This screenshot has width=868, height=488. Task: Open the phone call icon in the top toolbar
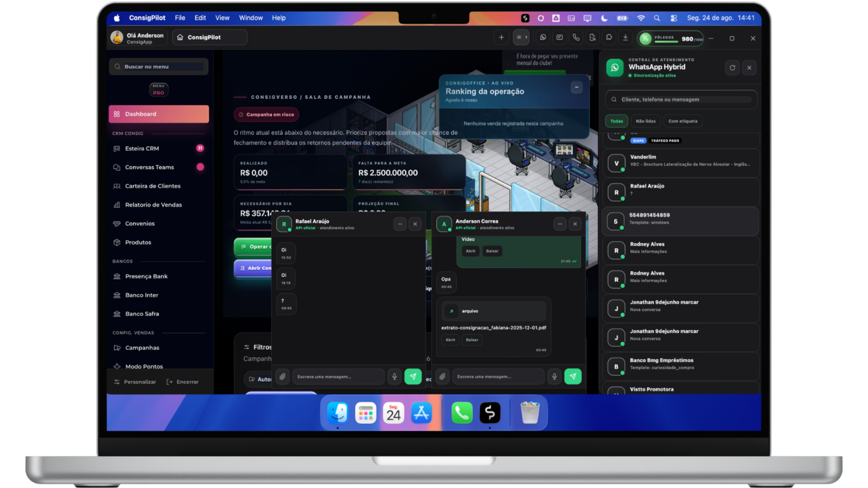point(576,37)
